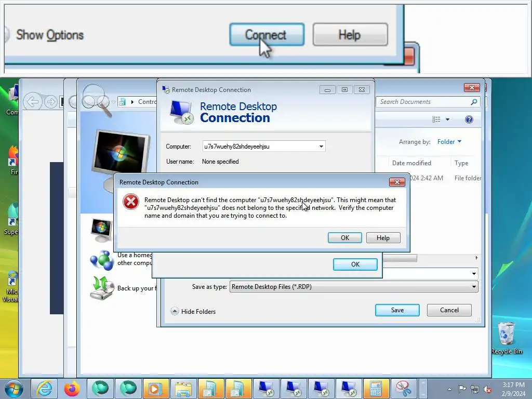This screenshot has height=399, width=532.
Task: Click the muted volume speaker tray icon
Action: [487, 389]
